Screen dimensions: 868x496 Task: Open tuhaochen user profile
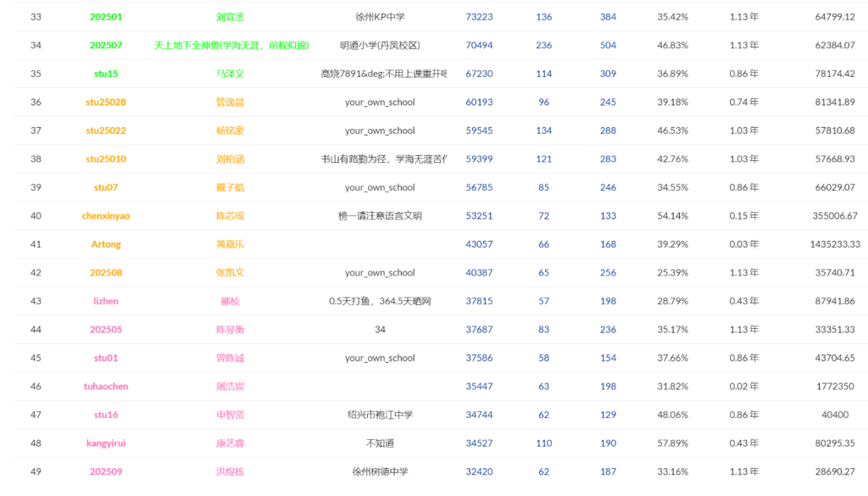pyautogui.click(x=106, y=387)
